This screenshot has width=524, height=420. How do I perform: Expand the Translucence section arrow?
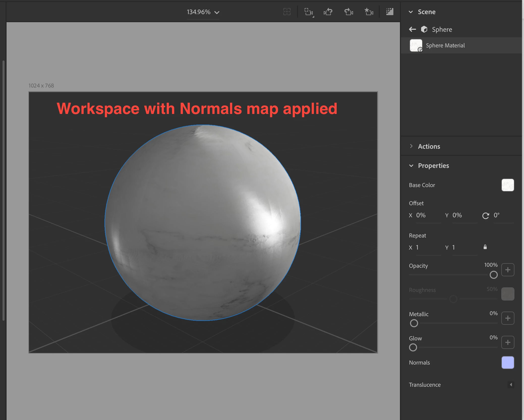click(x=511, y=385)
